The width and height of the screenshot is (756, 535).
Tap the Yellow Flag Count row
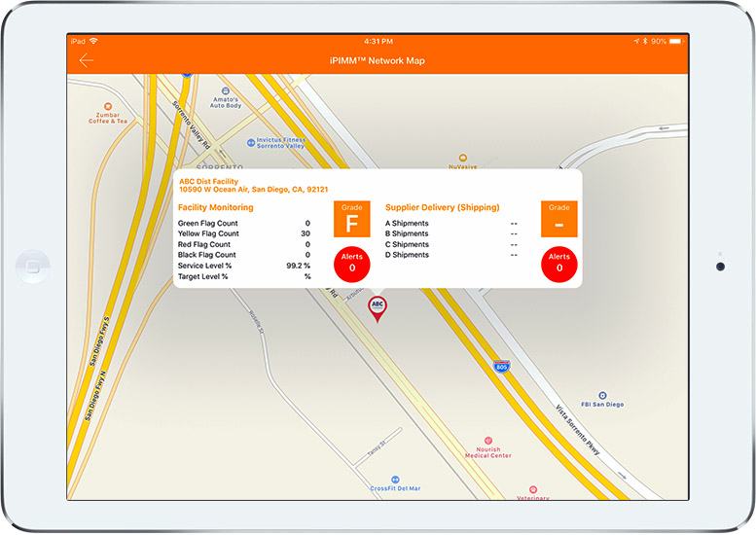pos(244,233)
